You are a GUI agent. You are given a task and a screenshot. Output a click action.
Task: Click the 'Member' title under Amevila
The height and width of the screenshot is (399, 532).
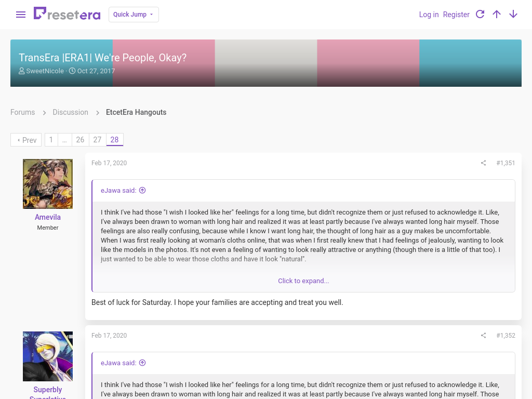pos(48,228)
